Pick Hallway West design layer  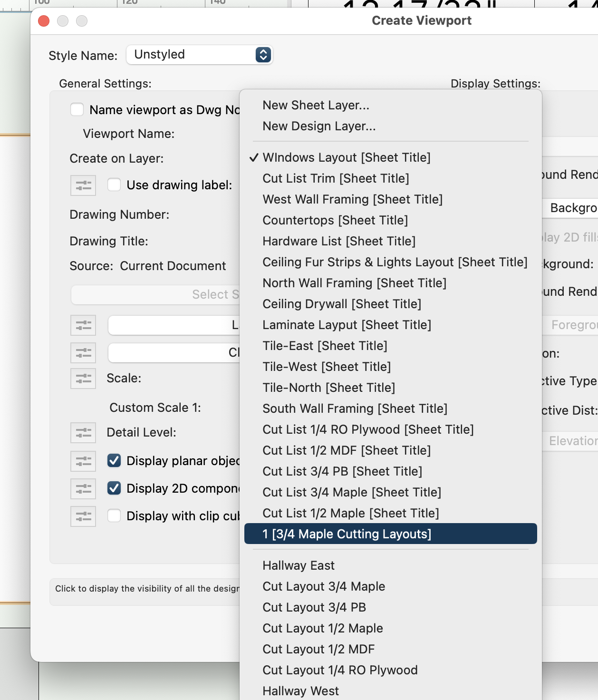click(300, 691)
